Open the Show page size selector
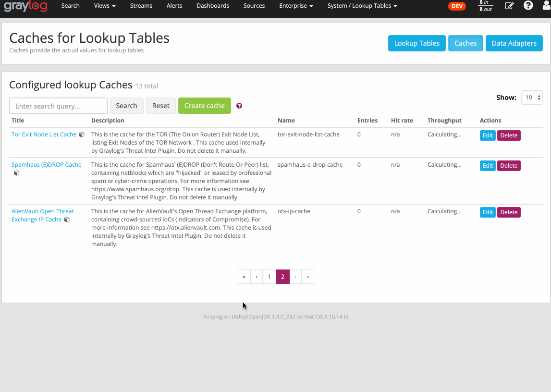The width and height of the screenshot is (551, 392). pos(532,98)
